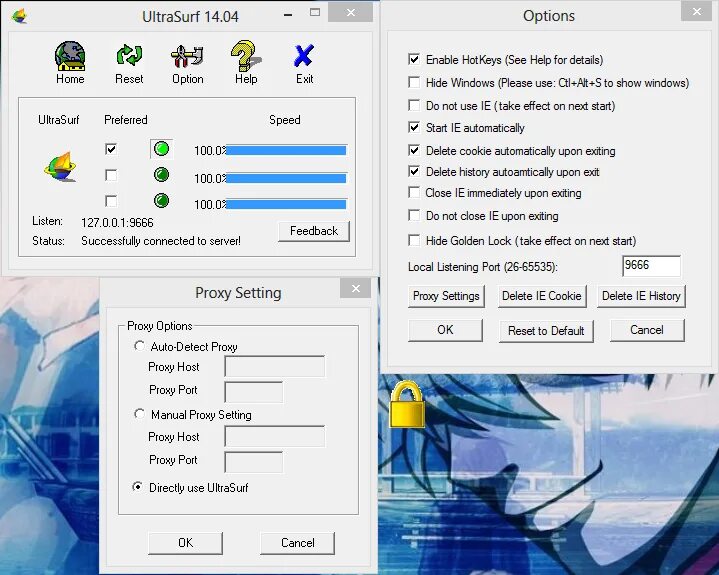Enable the Hide Golden Lock checkbox
The image size is (719, 575).
click(414, 240)
